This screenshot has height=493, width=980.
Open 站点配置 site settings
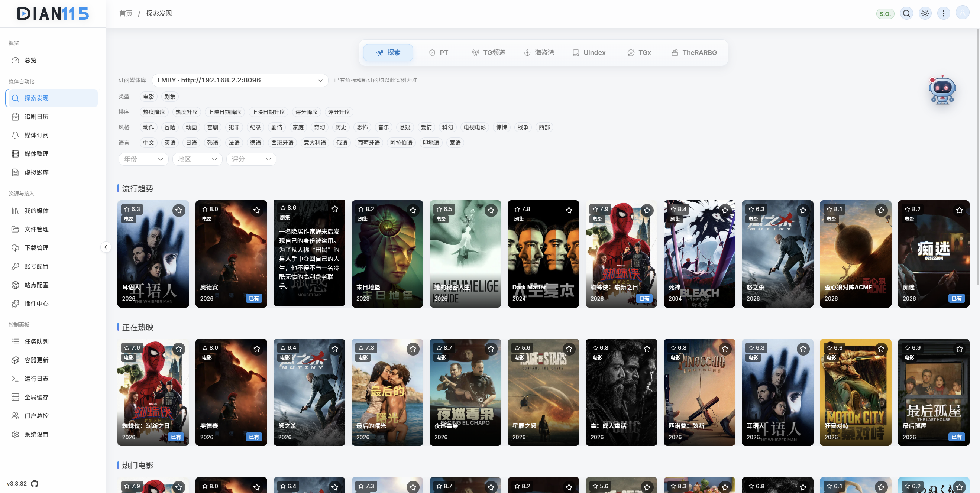[52, 285]
